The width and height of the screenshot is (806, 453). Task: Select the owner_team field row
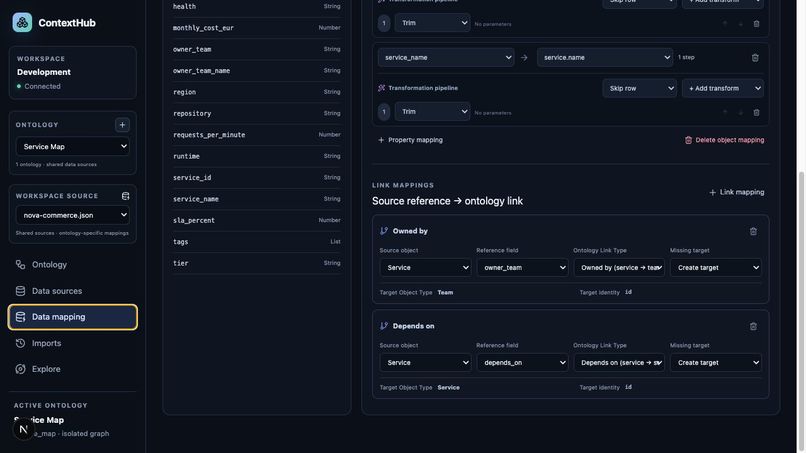(257, 49)
